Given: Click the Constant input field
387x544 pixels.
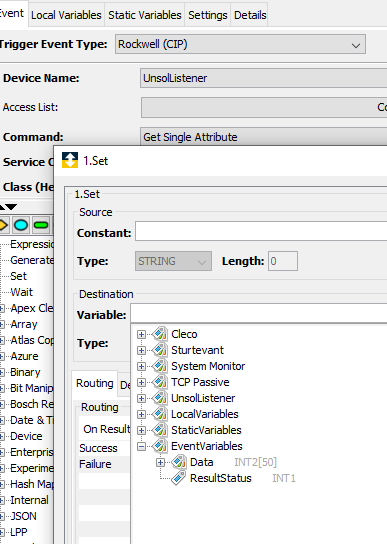Looking at the screenshot, I should click(x=261, y=231).
